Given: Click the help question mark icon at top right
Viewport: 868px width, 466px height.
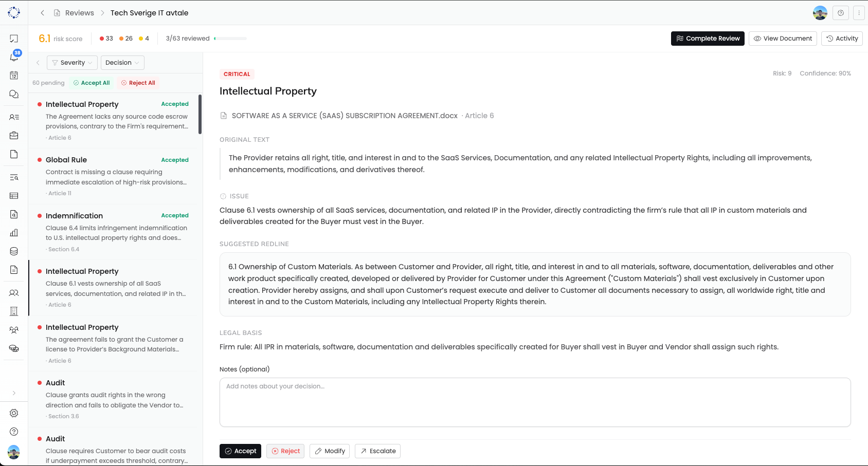Looking at the screenshot, I should pyautogui.click(x=841, y=13).
